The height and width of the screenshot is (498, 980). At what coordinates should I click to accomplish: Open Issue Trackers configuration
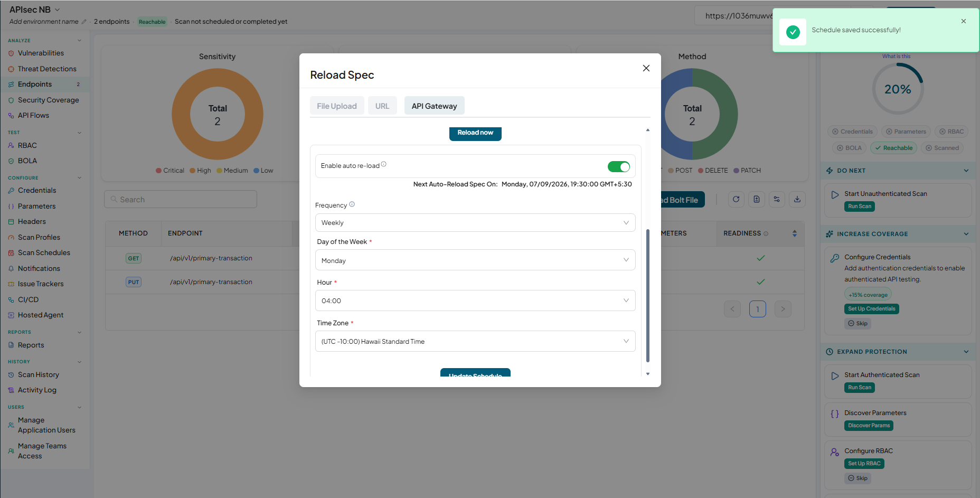click(x=40, y=284)
